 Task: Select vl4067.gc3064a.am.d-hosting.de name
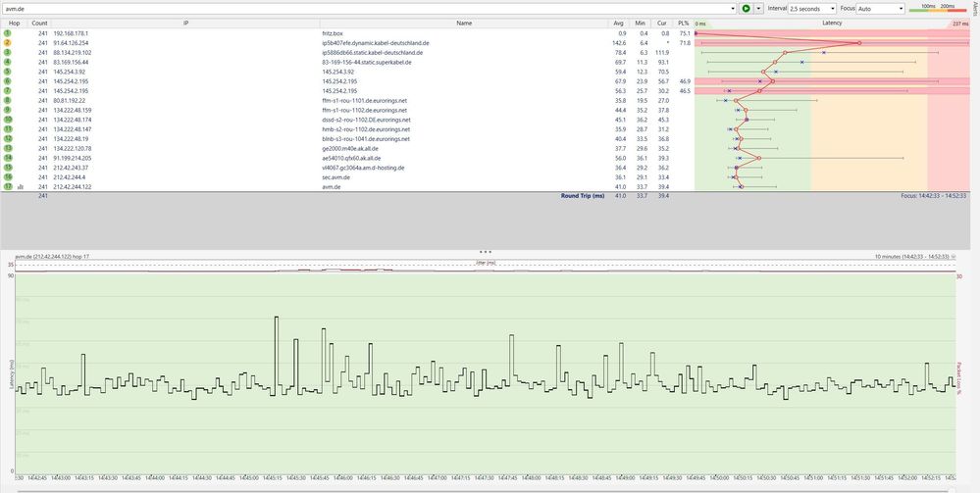click(x=363, y=168)
